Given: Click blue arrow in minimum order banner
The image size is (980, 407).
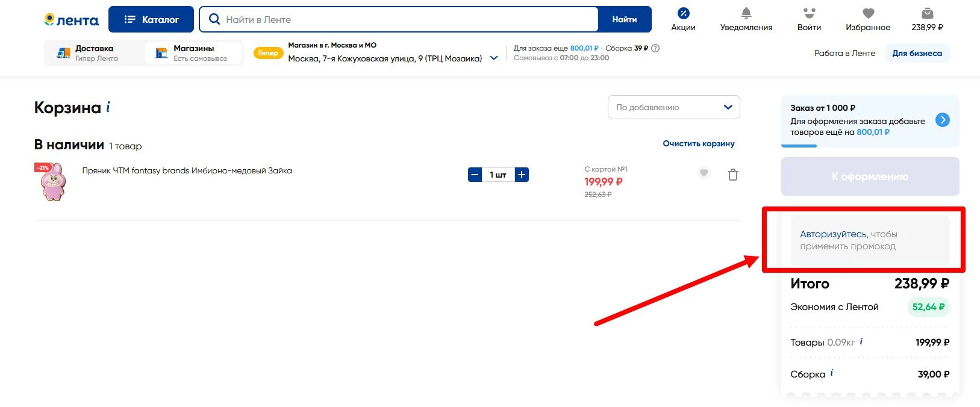Looking at the screenshot, I should point(942,120).
